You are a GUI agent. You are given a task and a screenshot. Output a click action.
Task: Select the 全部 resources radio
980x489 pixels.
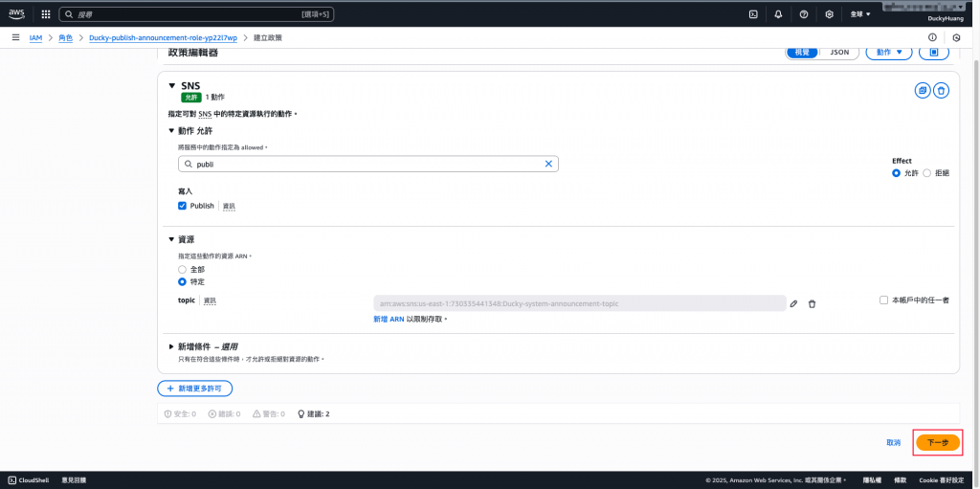click(x=183, y=269)
